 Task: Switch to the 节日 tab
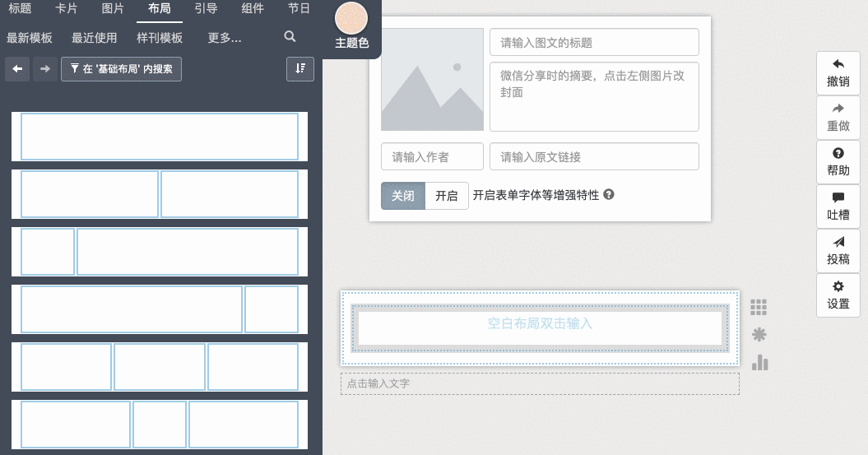[x=299, y=9]
